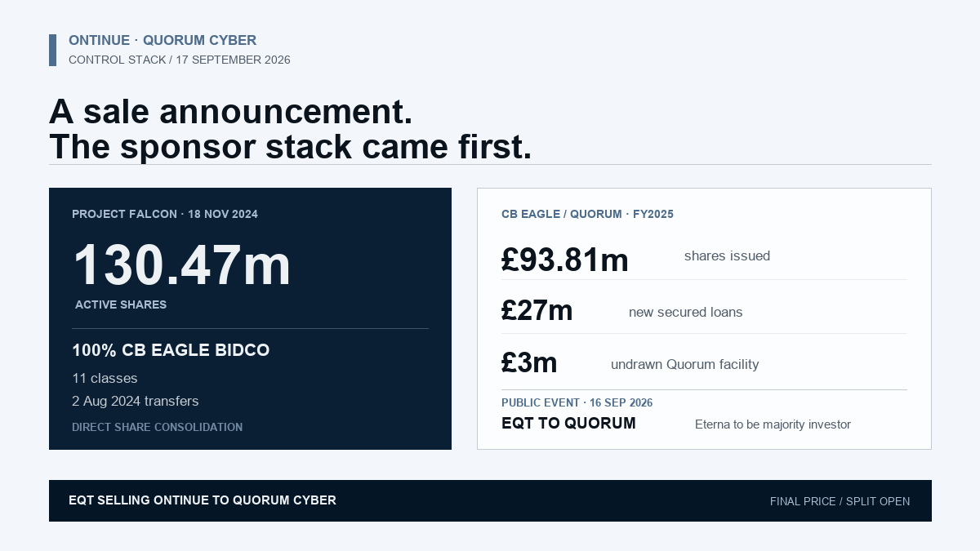Select the £3m undrawn facility figure
Image resolution: width=980 pixels, height=551 pixels.
[x=529, y=362]
